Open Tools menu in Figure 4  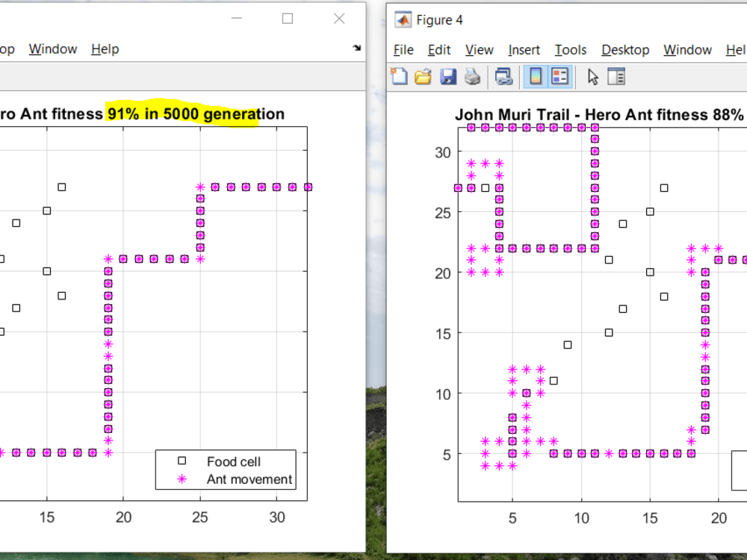(570, 49)
